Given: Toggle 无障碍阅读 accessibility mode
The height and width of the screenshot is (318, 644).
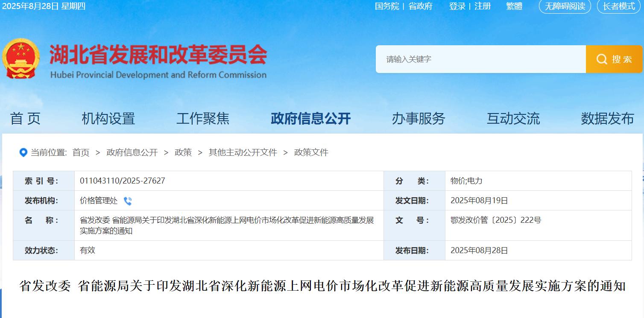Looking at the screenshot, I should coord(565,6).
